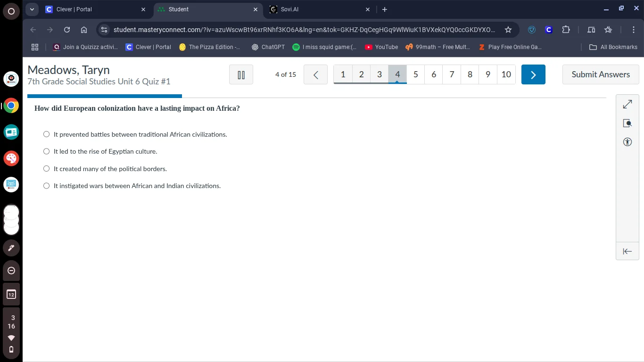Click the Submit Answers button

click(600, 74)
